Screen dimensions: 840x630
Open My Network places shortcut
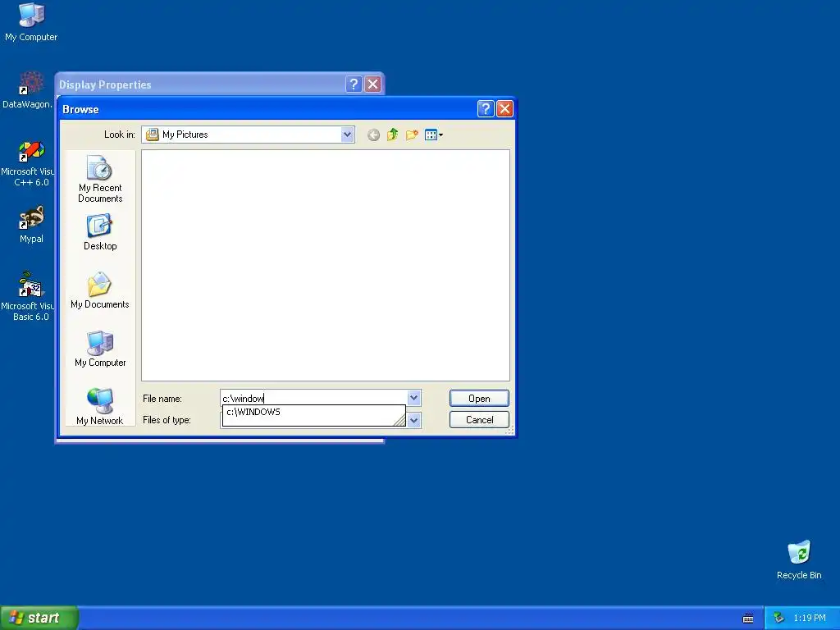tap(100, 407)
